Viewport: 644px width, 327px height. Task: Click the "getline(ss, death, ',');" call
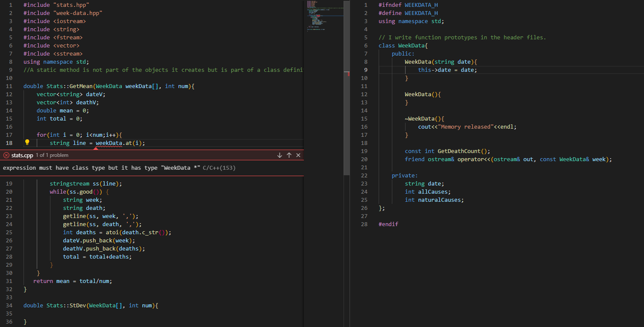tap(103, 224)
